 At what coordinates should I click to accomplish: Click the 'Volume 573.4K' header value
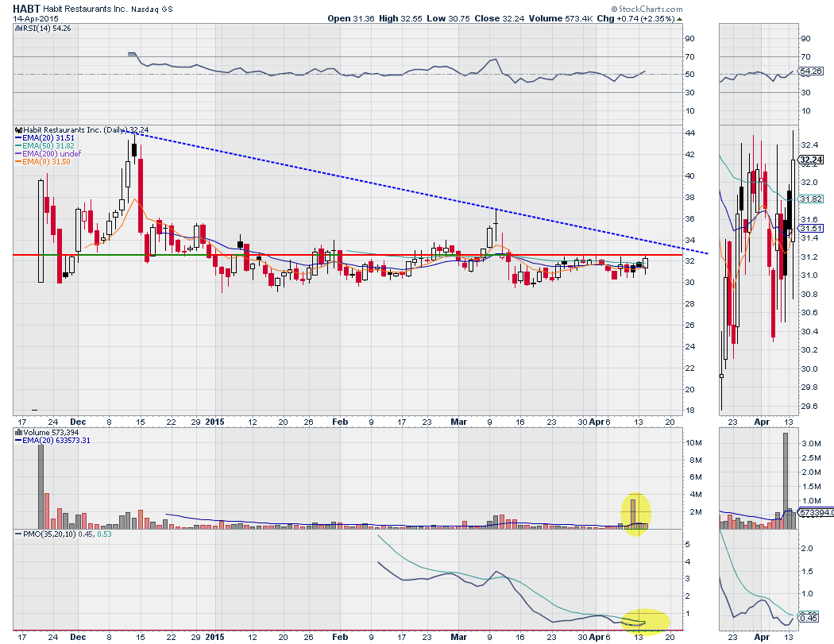(x=561, y=18)
